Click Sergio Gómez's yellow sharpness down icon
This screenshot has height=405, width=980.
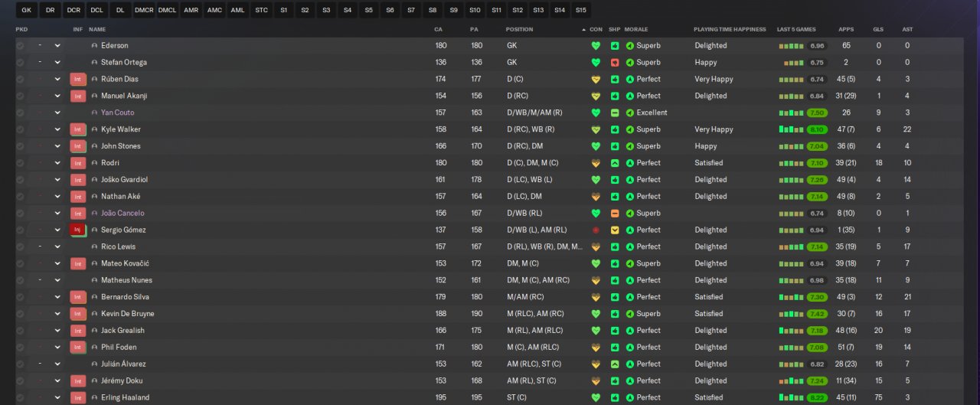point(615,230)
